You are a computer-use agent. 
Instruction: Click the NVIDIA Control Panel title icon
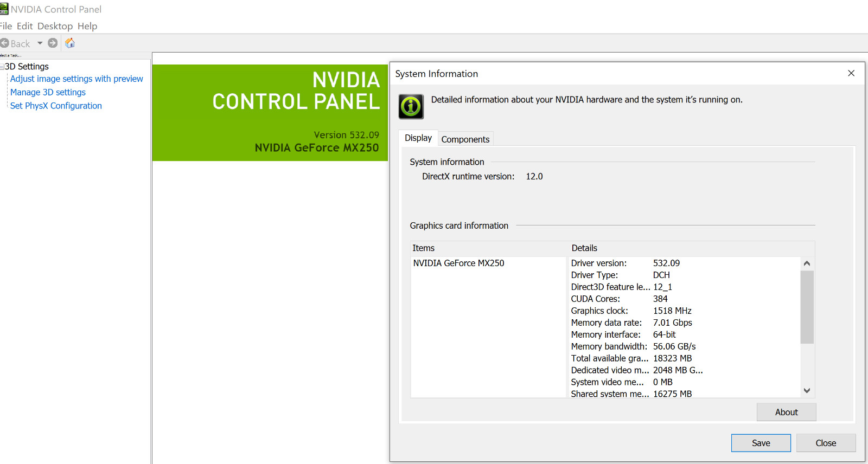pos(4,9)
